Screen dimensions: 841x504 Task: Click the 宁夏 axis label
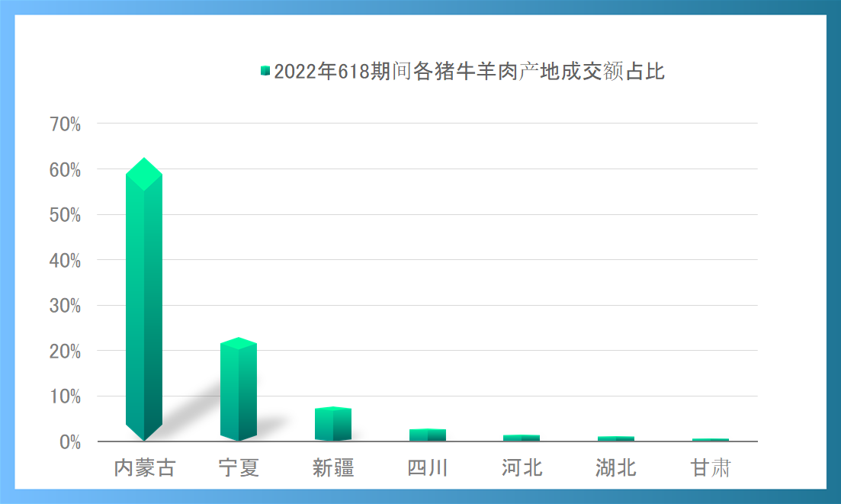click(239, 468)
